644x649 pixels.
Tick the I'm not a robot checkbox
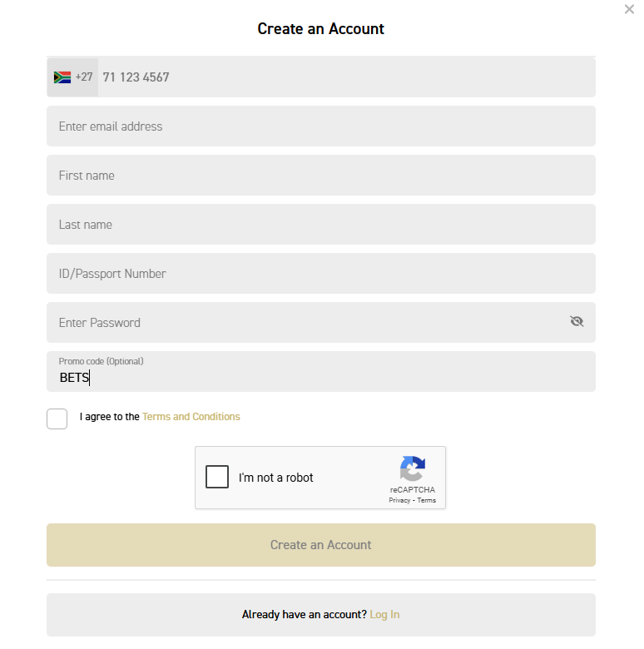click(x=217, y=477)
